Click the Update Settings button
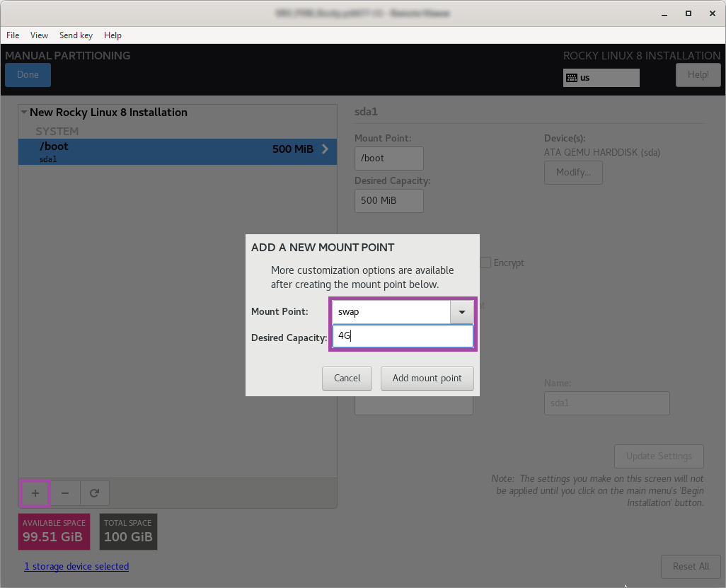 [x=659, y=456]
